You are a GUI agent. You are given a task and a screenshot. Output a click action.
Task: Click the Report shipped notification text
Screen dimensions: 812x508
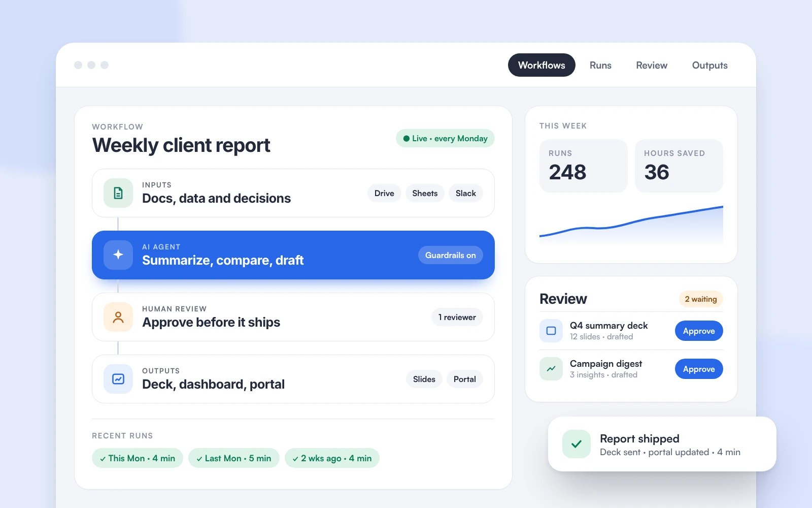tap(639, 438)
